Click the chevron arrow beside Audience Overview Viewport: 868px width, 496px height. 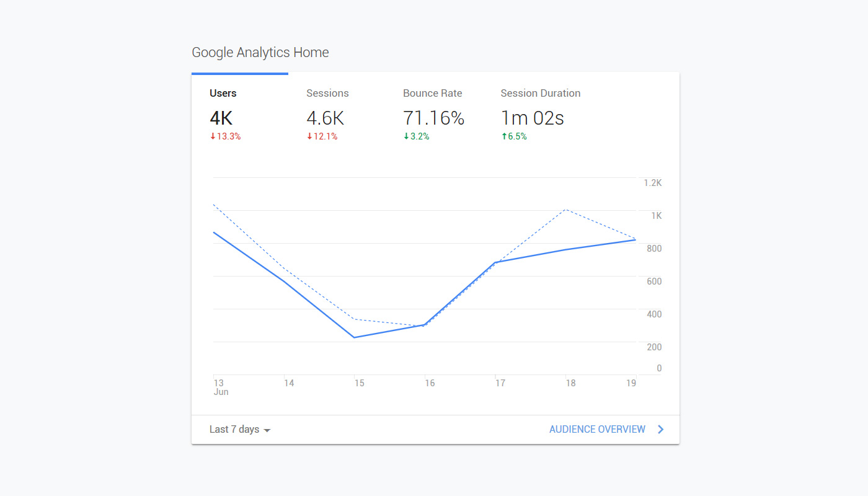click(x=660, y=429)
